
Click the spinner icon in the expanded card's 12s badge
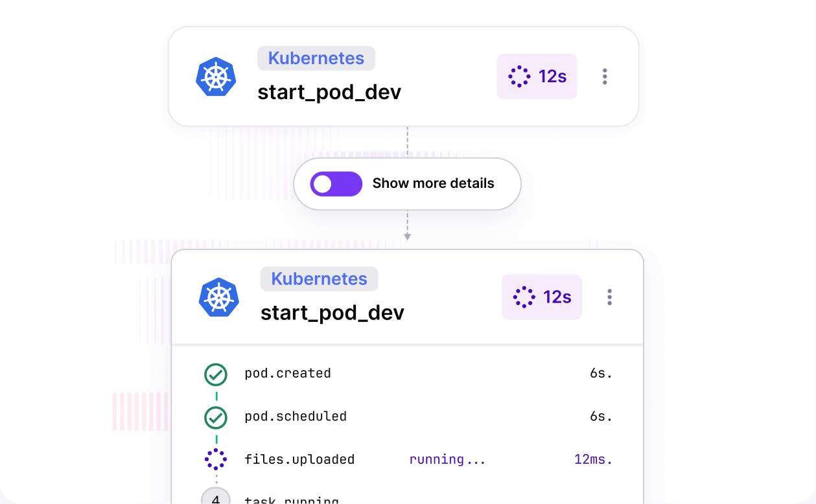click(524, 297)
